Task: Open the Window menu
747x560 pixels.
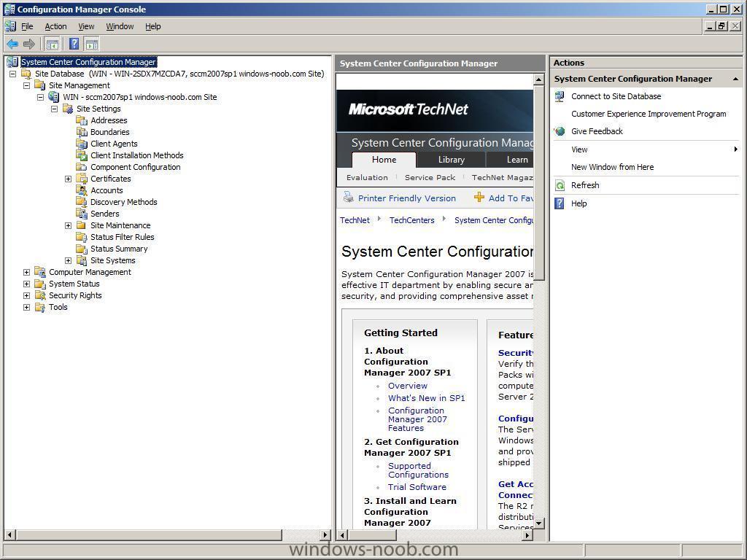Action: tap(120, 26)
